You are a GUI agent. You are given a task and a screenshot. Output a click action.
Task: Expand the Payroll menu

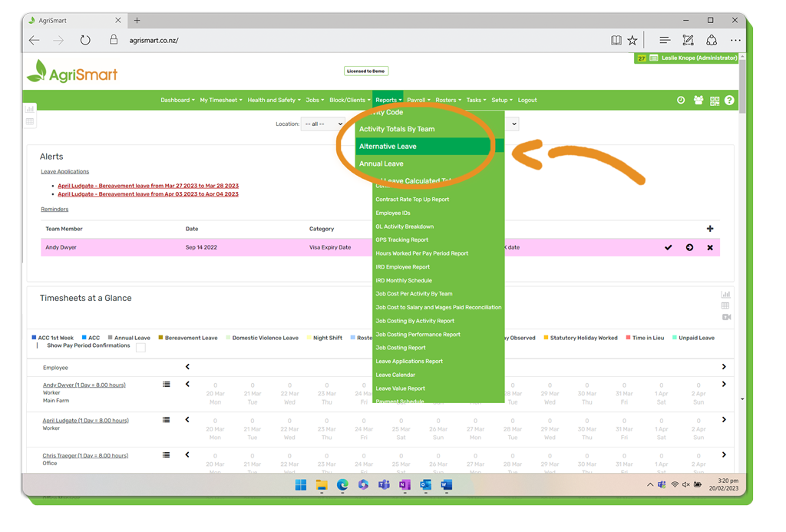coord(418,101)
